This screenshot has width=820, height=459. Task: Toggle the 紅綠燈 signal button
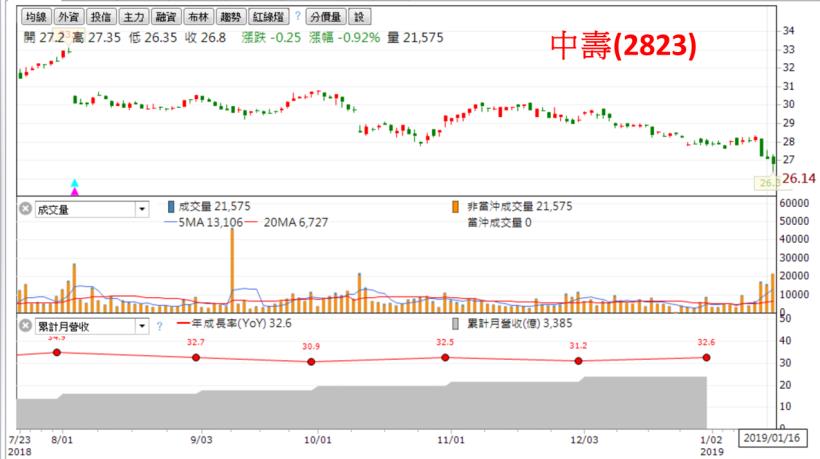click(268, 17)
